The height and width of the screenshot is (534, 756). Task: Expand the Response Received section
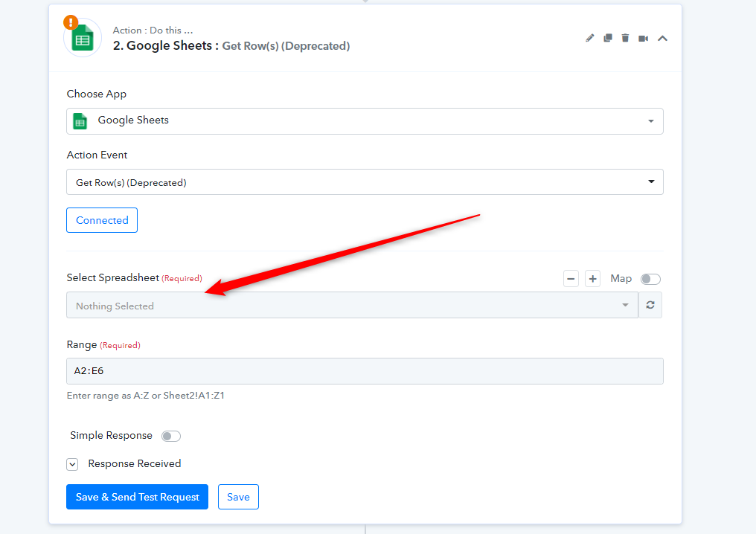72,464
